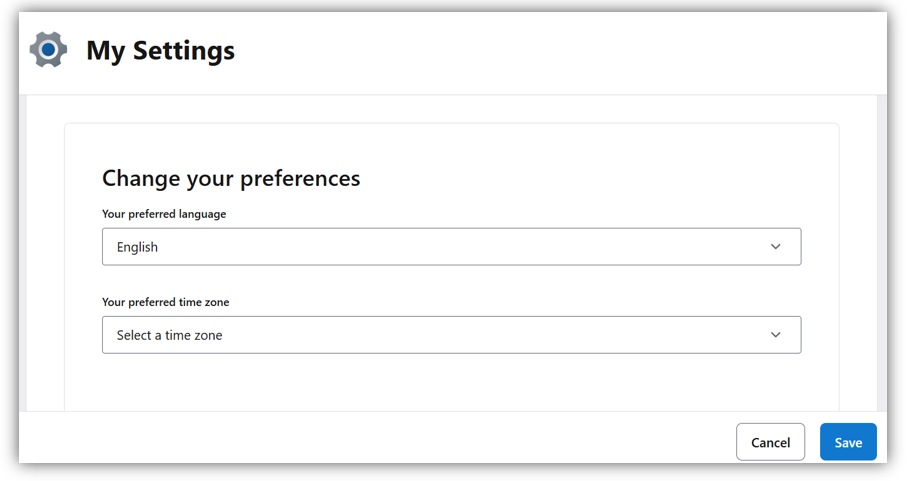Screen dimensions: 916x481
Task: Open the preferred language dropdown
Action: pos(450,247)
